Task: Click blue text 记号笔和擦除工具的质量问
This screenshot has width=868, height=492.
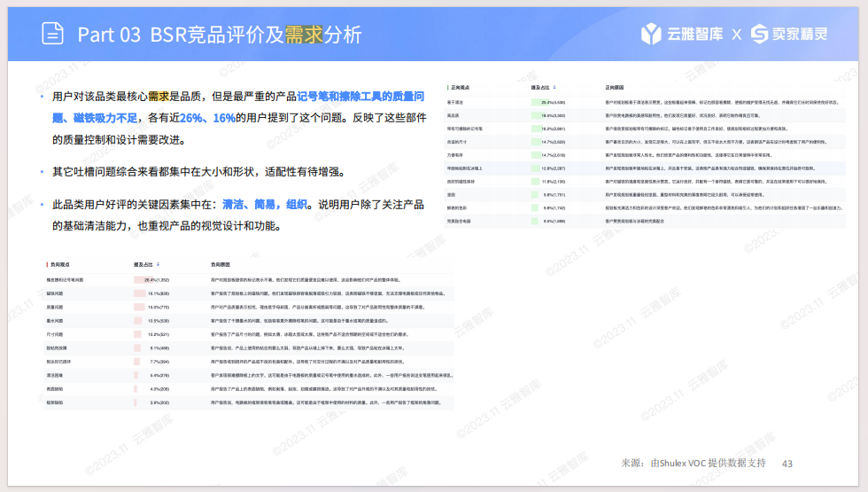Action: [361, 97]
